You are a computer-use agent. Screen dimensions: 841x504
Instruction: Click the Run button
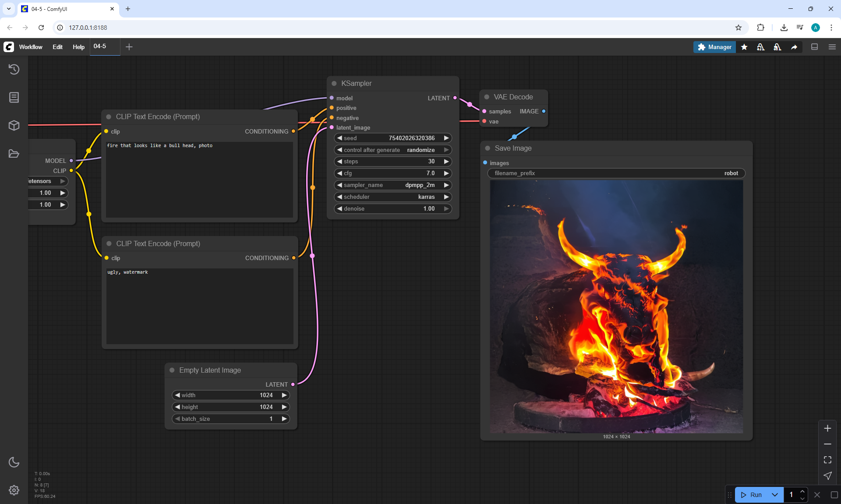coord(752,495)
